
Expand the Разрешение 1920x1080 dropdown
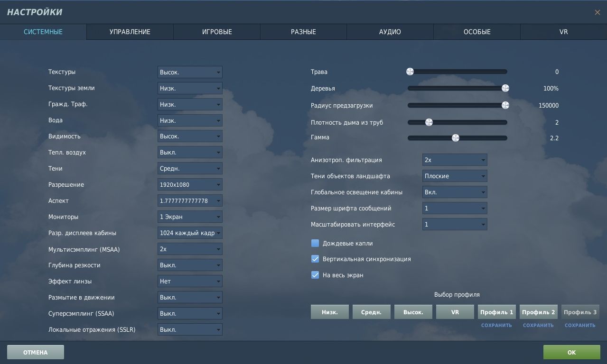tap(190, 185)
